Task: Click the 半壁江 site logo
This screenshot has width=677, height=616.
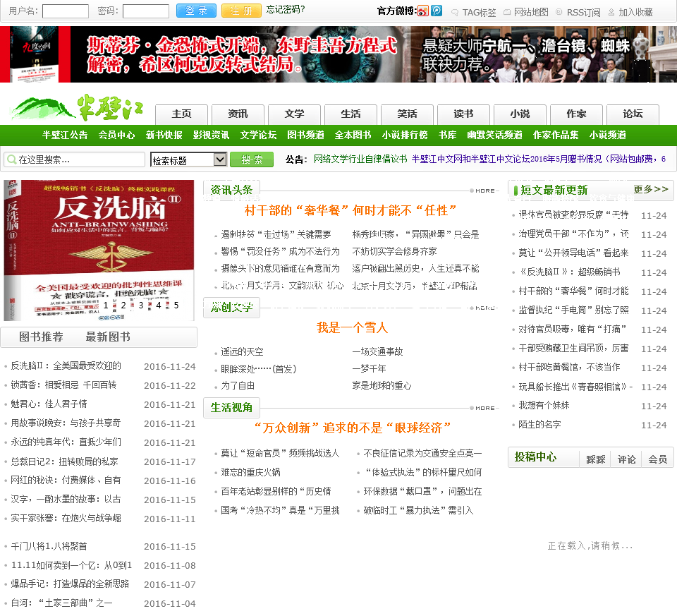Action: [78, 108]
